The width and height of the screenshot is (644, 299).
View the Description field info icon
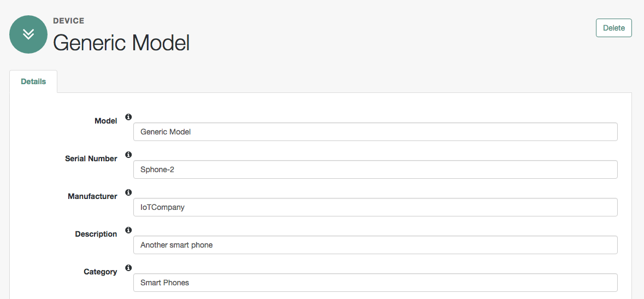tap(128, 230)
